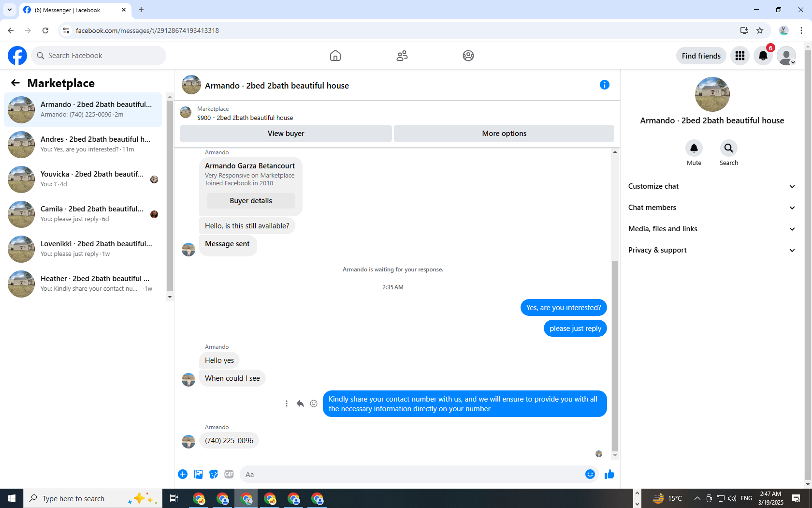812x508 pixels.
Task: Click the Find friends button
Action: point(701,56)
